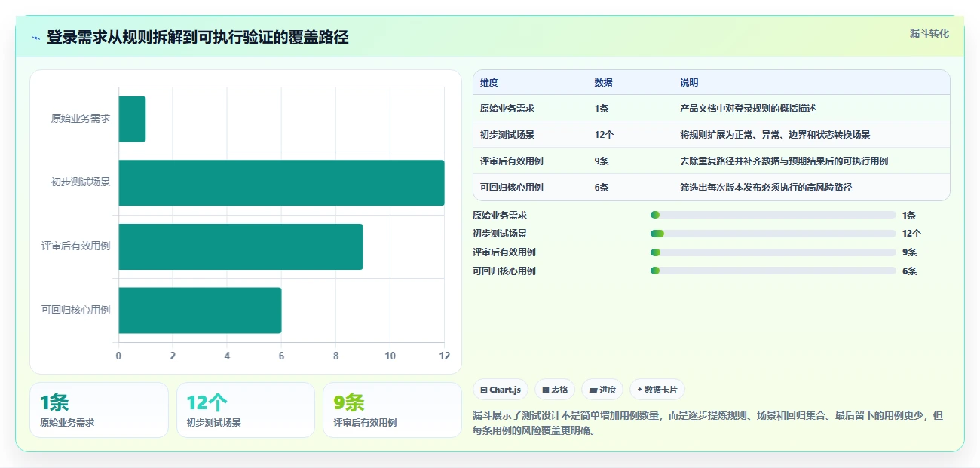This screenshot has width=980, height=468.
Task: Click the 评审后有效用例 cell in the table
Action: 512,161
